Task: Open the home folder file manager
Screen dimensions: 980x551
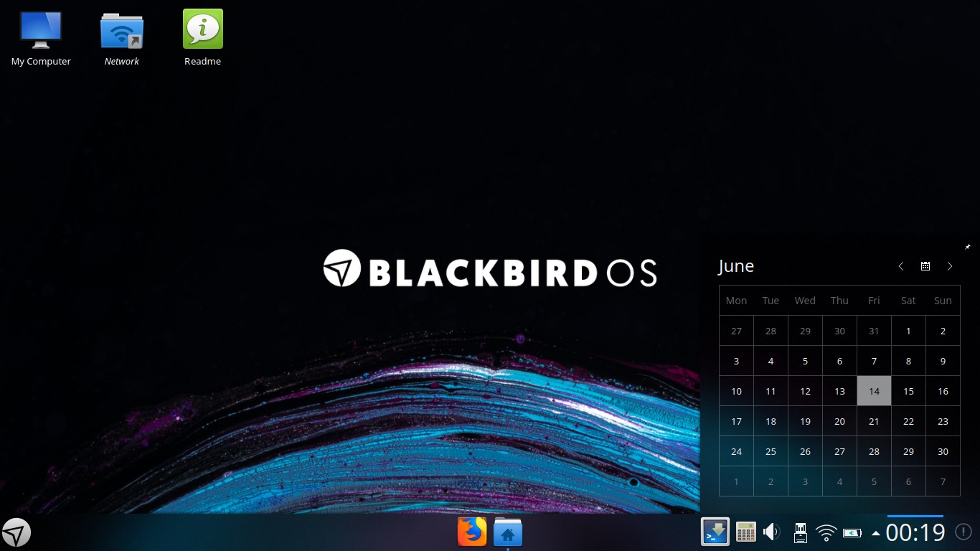Action: tap(508, 532)
